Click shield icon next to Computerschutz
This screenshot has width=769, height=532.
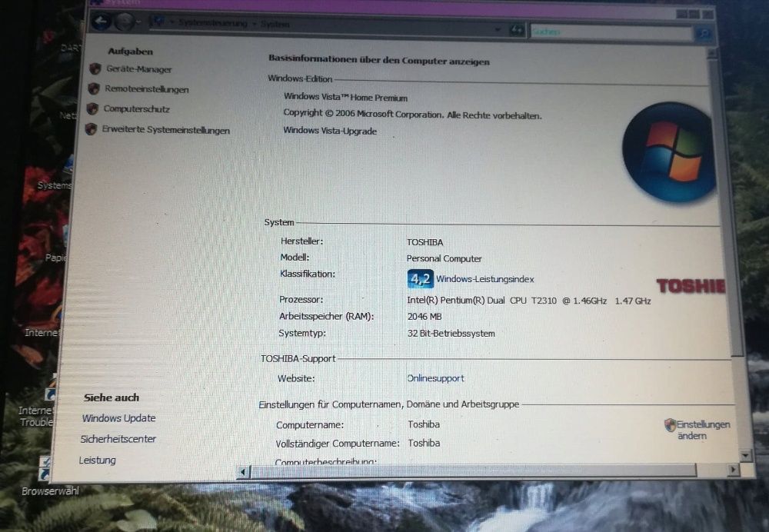[x=92, y=108]
